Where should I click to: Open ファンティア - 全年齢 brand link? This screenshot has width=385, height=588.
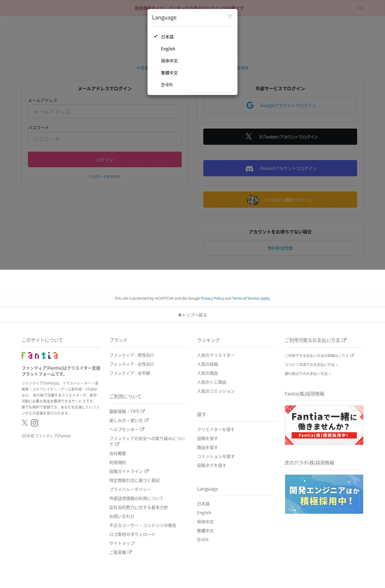pos(130,373)
